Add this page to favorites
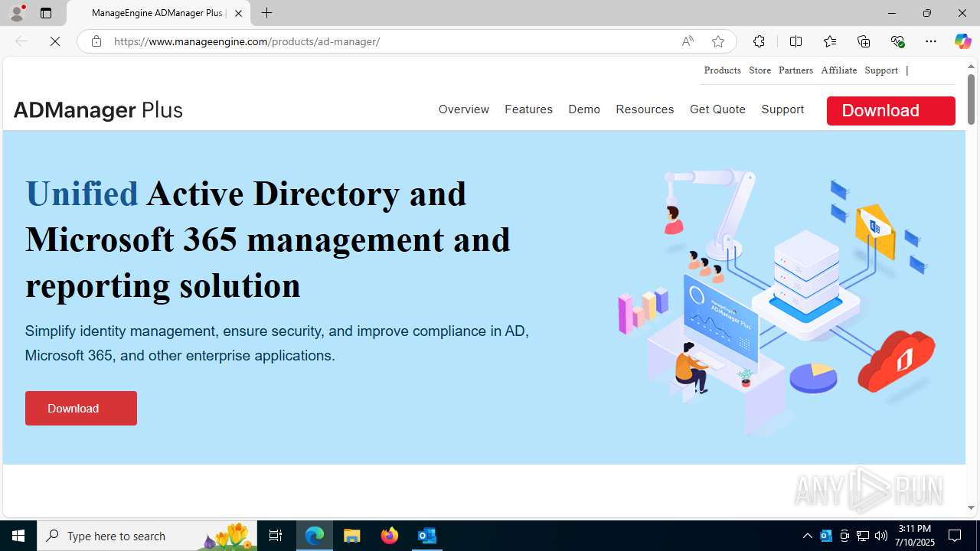The height and width of the screenshot is (551, 980). [717, 41]
